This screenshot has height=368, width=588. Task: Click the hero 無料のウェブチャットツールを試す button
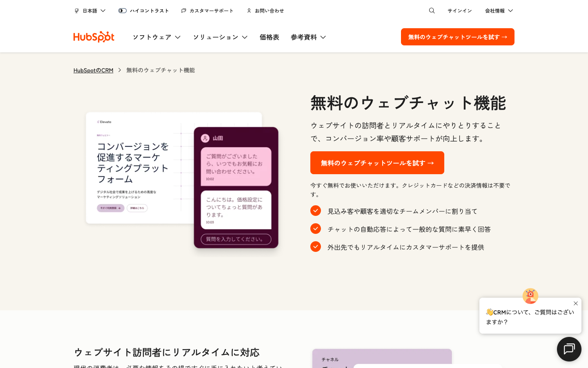coord(377,163)
